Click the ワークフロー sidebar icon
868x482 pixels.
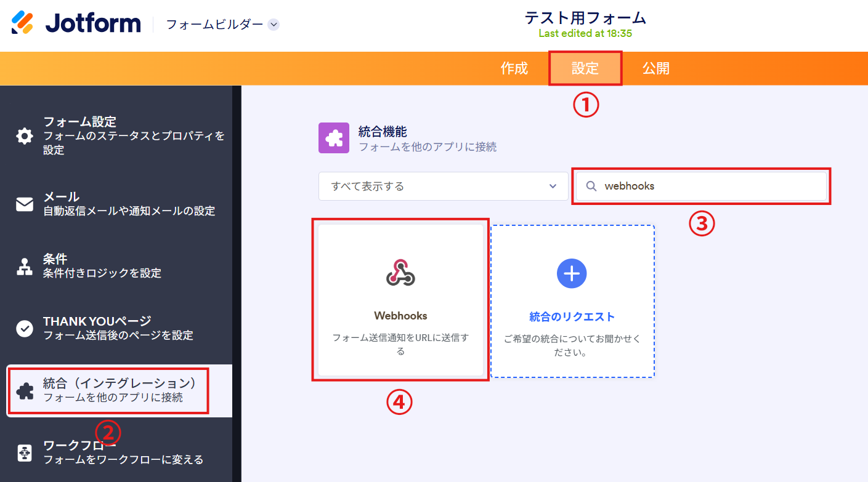click(25, 452)
